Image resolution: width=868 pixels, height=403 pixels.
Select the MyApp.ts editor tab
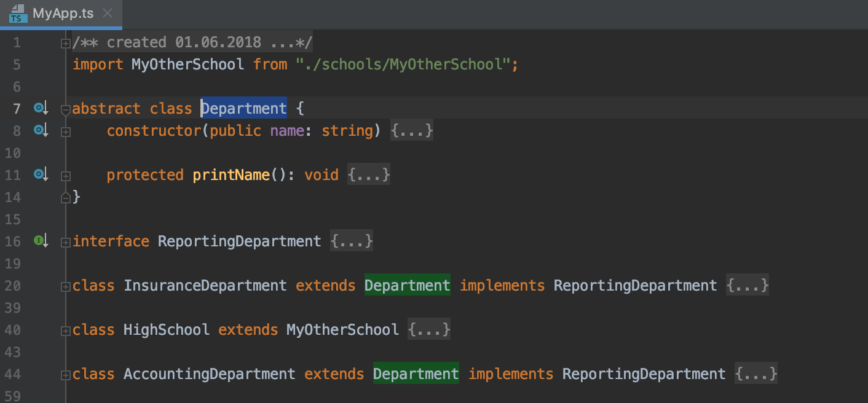[61, 14]
